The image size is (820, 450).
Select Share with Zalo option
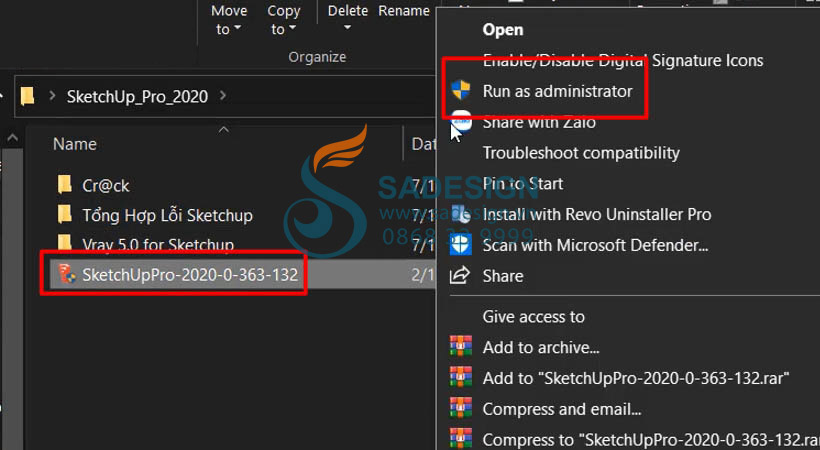click(x=539, y=122)
